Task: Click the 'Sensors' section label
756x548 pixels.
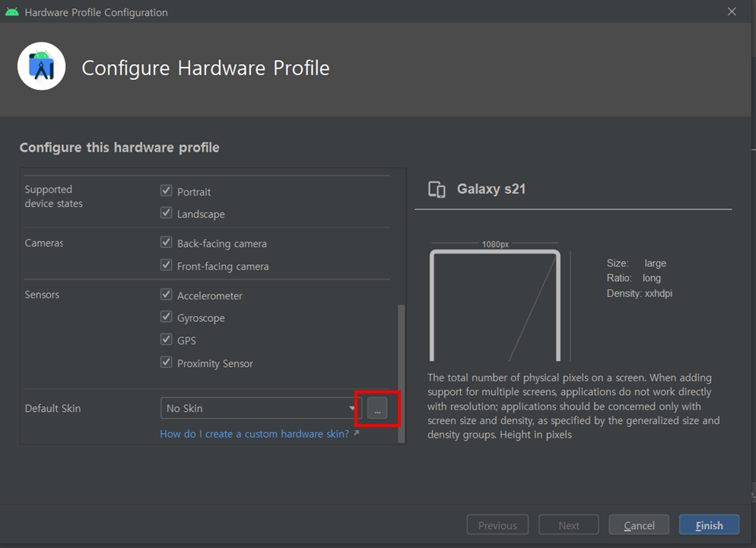Action: click(x=42, y=295)
